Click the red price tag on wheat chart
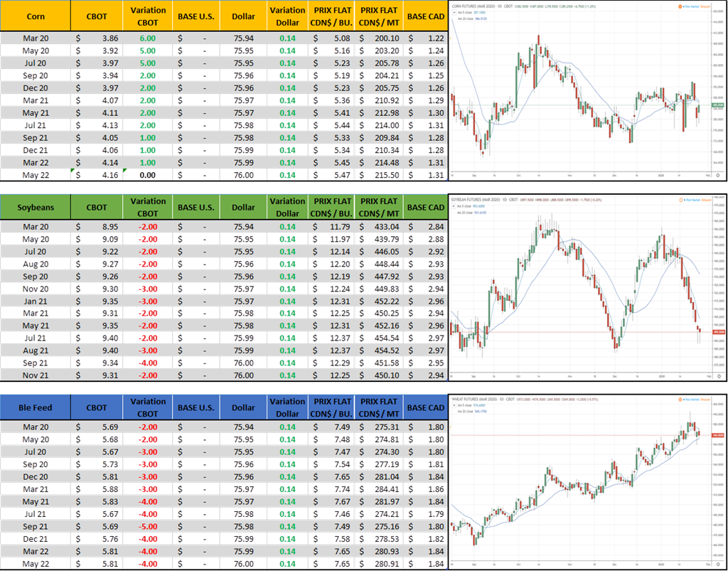Viewport: 728px width, 571px height. click(x=717, y=435)
